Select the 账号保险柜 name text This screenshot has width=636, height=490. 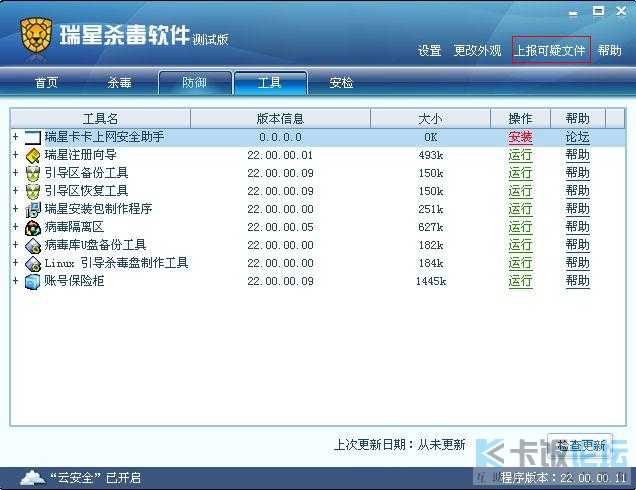pos(74,281)
